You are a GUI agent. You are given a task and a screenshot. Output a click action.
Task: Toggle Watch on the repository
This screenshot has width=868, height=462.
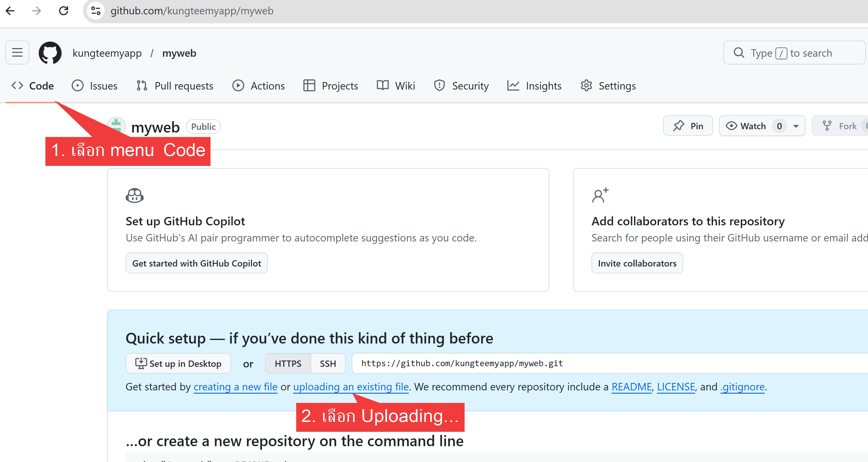[746, 126]
